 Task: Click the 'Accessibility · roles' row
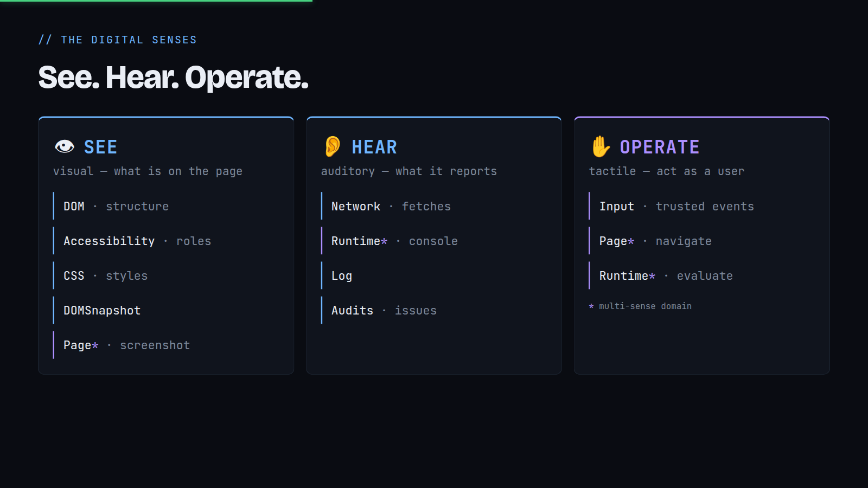coord(166,241)
